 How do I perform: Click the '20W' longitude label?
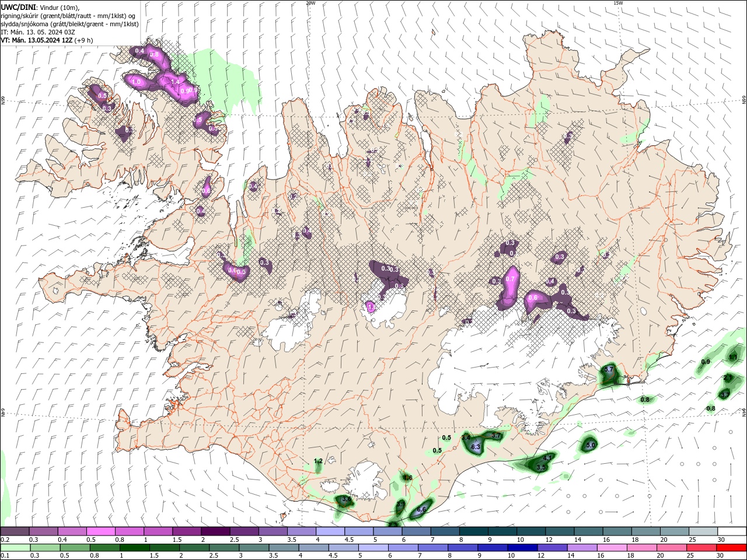(x=311, y=3)
